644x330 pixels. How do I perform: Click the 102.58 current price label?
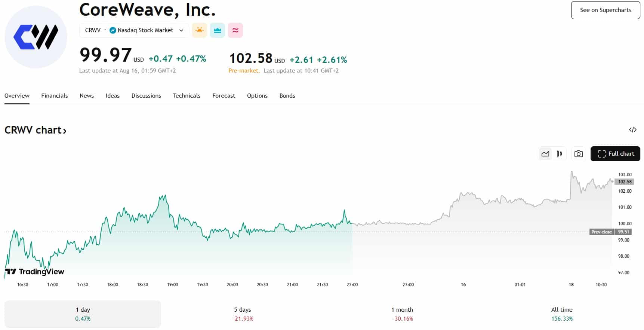(625, 182)
